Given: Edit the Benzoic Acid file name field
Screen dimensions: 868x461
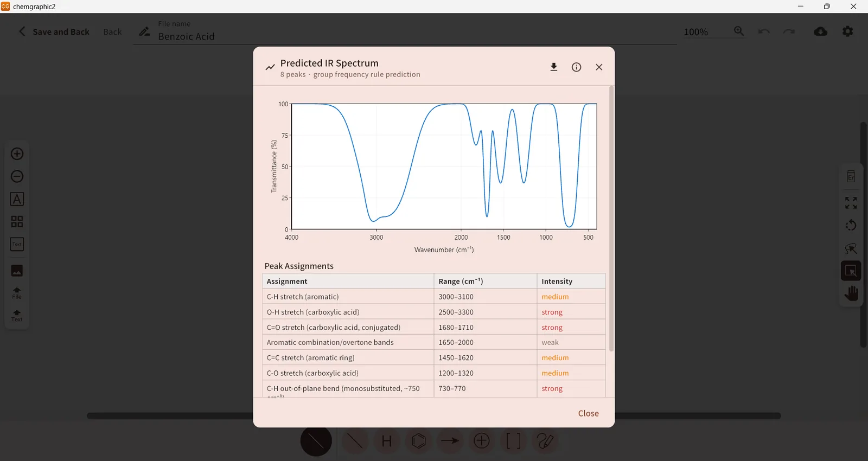Looking at the screenshot, I should click(404, 36).
